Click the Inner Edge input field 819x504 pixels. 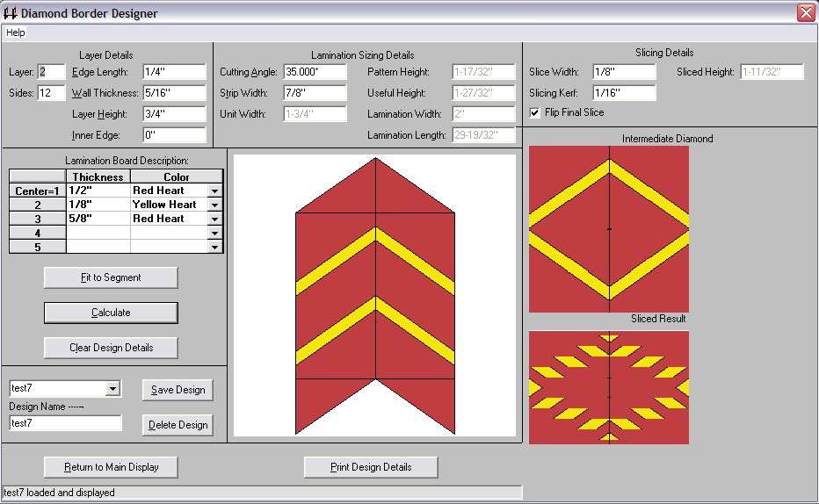coord(175,134)
